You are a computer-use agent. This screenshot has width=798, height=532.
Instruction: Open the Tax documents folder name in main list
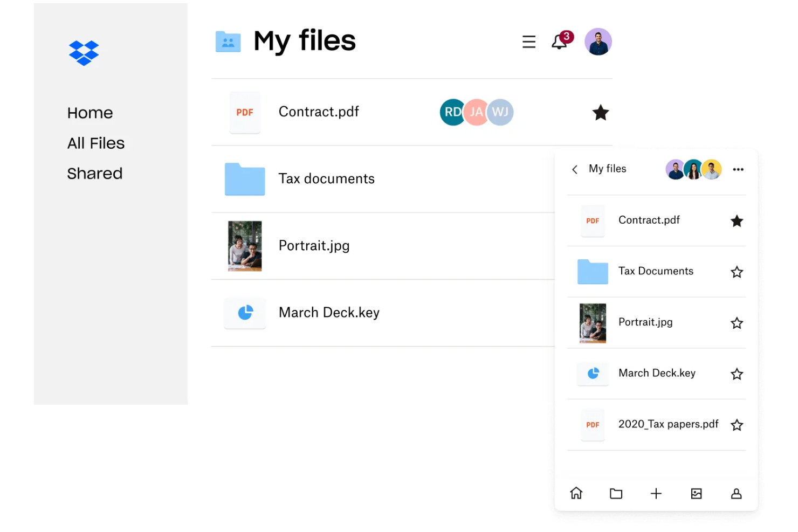pos(326,178)
